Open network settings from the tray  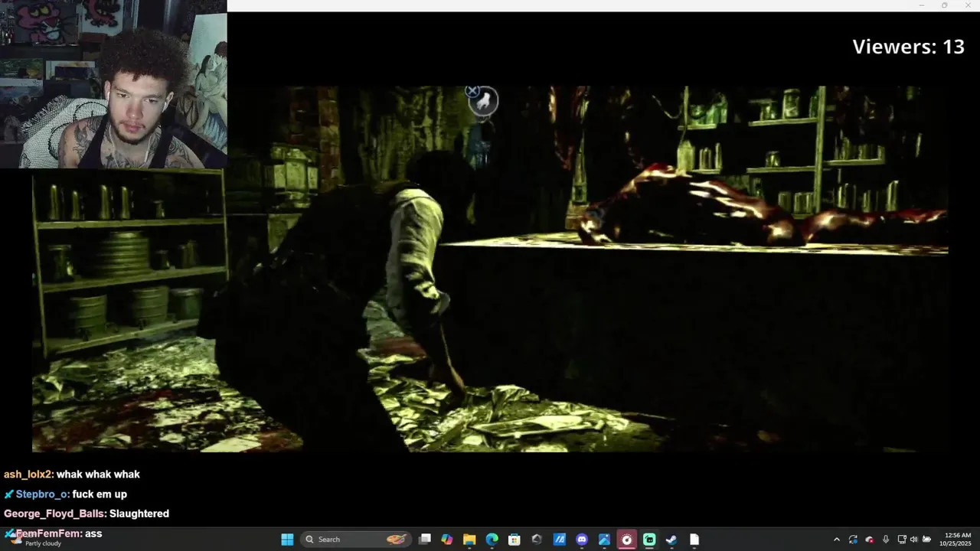tap(902, 540)
